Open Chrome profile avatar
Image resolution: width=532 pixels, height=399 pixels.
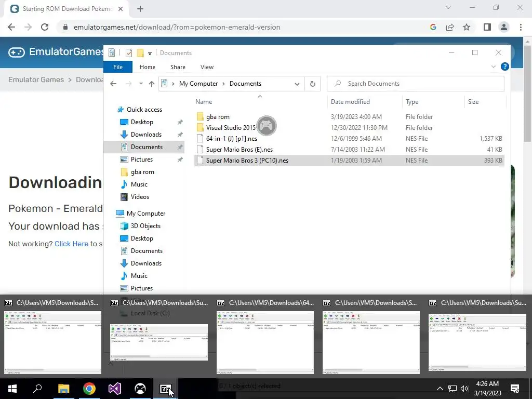(504, 27)
